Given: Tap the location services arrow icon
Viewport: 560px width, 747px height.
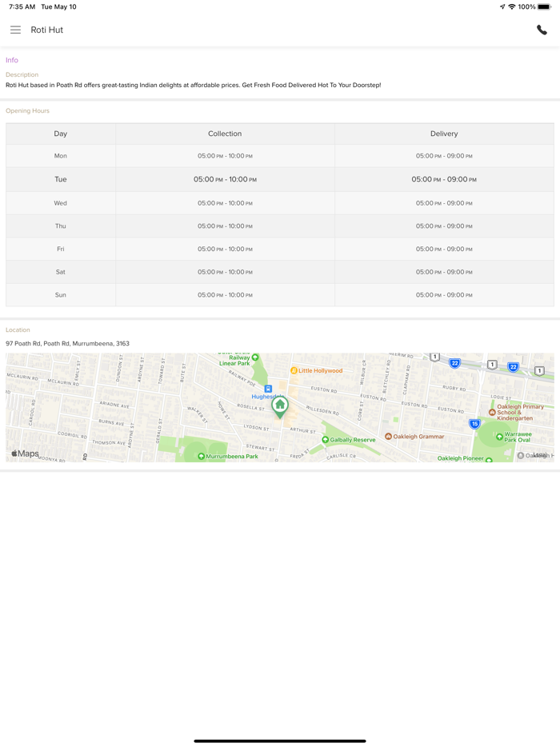Looking at the screenshot, I should 502,6.
